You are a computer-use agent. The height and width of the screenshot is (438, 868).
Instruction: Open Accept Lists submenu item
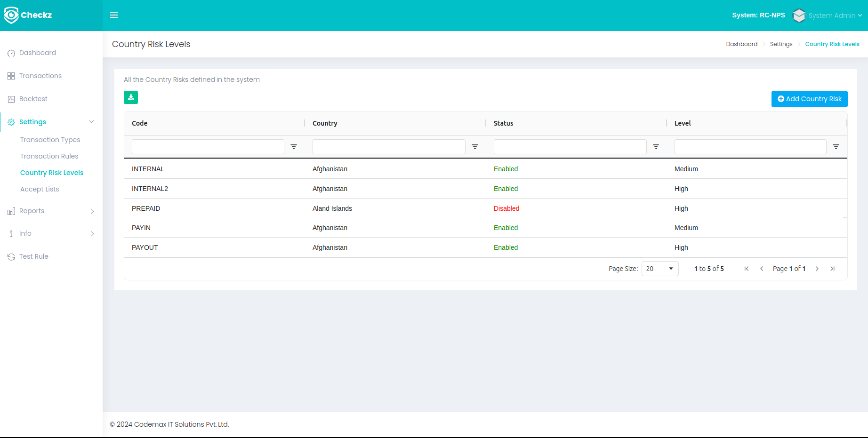tap(40, 189)
